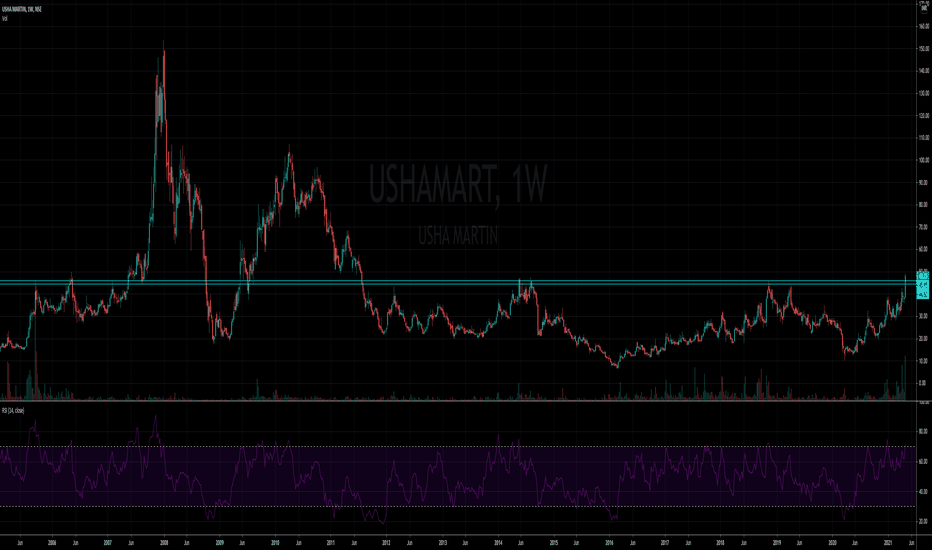Viewport: 932px width, 550px height.
Task: Click the 2018 label on time axis
Action: (720, 542)
